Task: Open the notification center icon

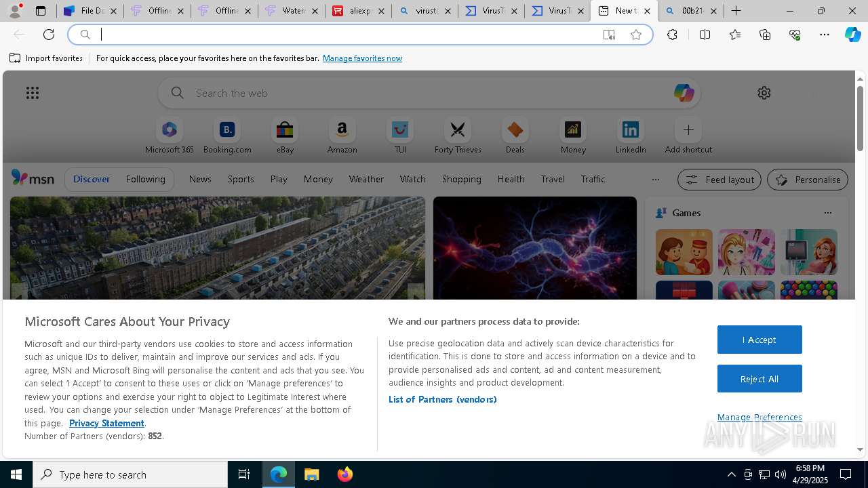Action: point(846,474)
